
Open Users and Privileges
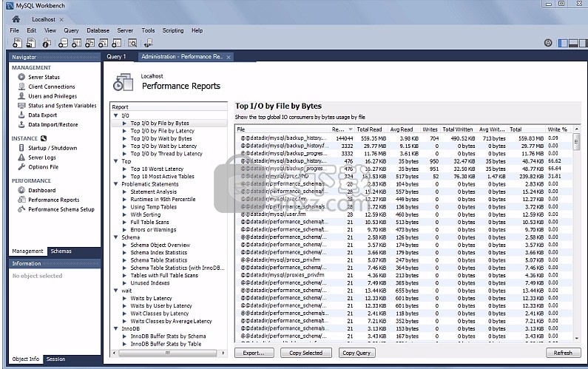tap(53, 96)
